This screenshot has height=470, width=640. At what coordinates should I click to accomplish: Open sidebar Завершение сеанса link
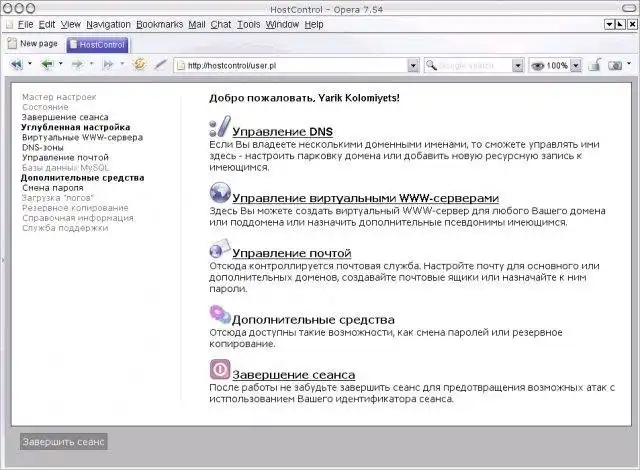click(65, 117)
